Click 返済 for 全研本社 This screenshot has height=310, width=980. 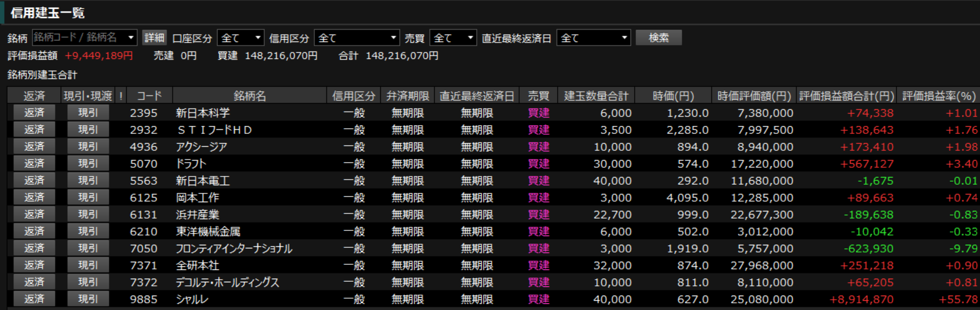coord(34,265)
